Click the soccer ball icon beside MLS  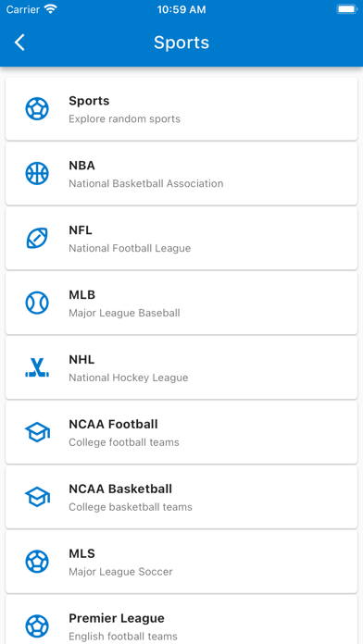tap(37, 562)
